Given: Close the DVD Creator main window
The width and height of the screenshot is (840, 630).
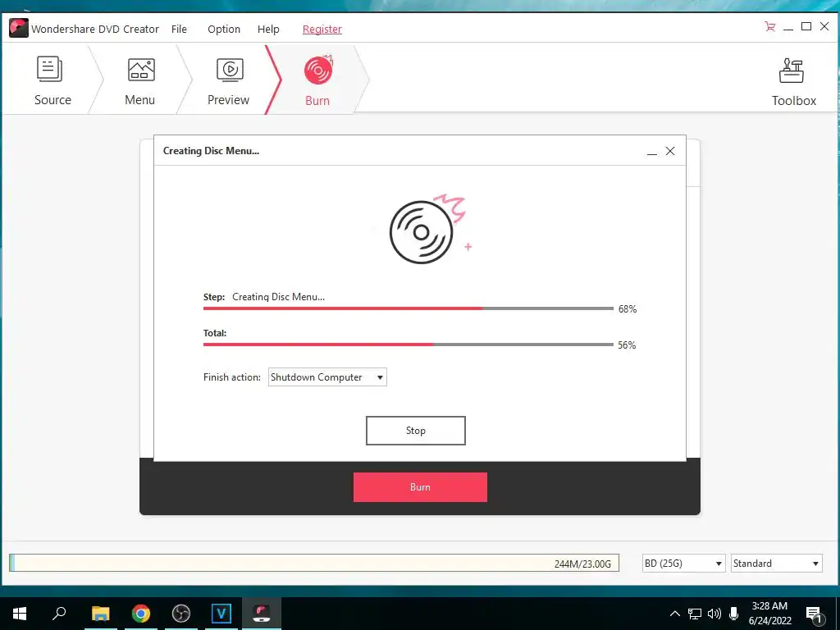Looking at the screenshot, I should 824,26.
